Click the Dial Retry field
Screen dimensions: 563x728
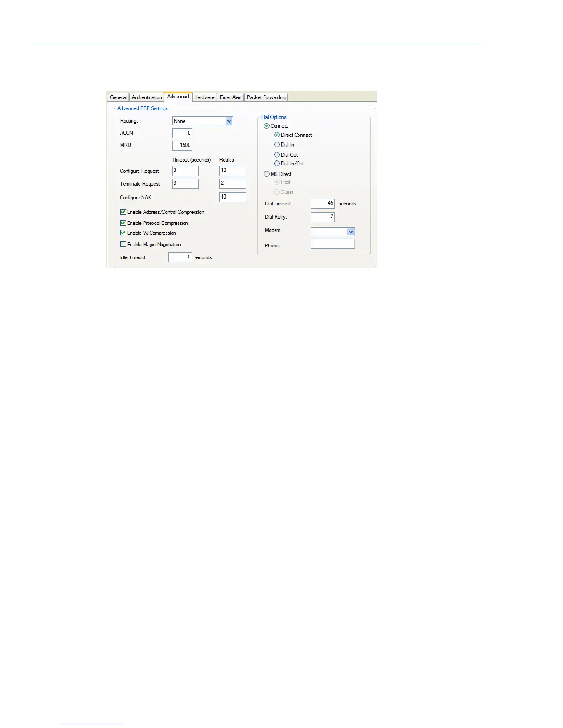[x=322, y=217]
